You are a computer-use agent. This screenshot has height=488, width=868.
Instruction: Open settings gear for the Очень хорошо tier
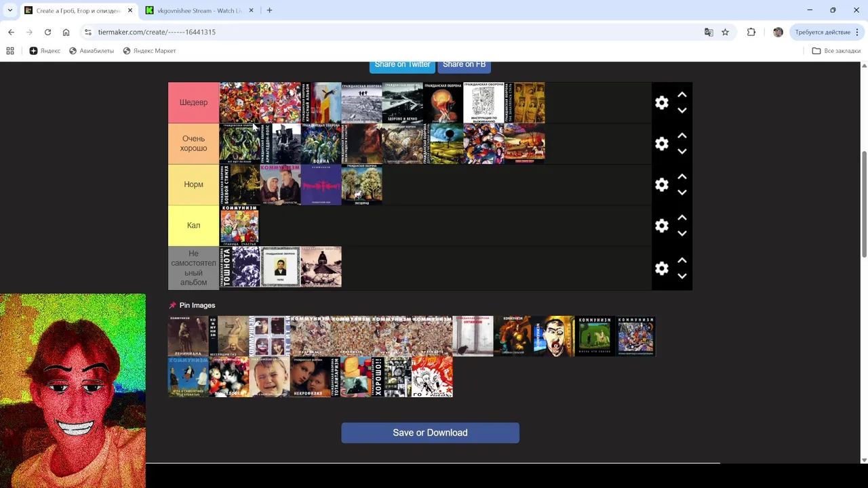662,144
